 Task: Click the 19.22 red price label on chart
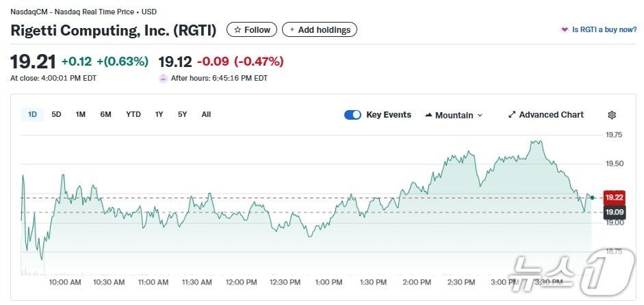point(614,198)
